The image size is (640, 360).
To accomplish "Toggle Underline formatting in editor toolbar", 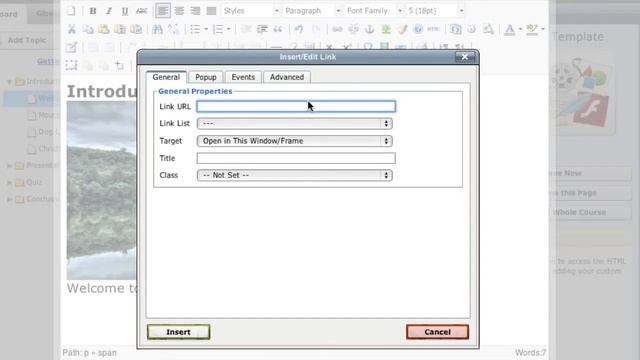I will pyautogui.click(x=125, y=11).
